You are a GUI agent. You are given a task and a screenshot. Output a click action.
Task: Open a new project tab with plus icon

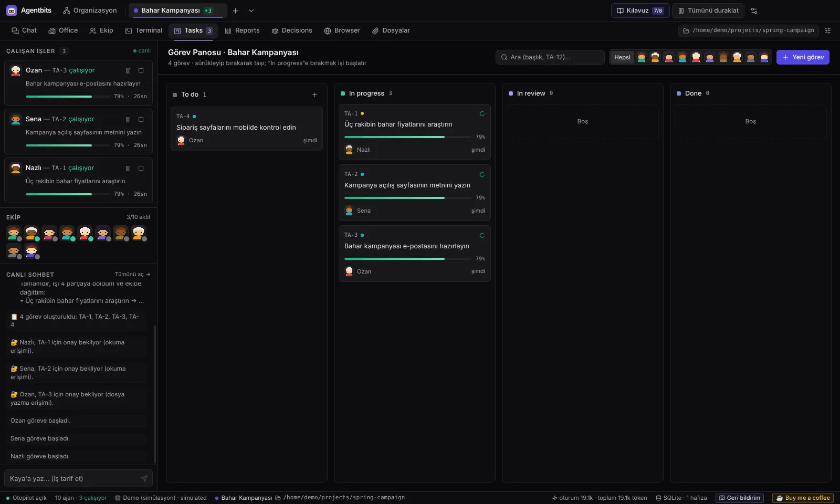[x=235, y=10]
